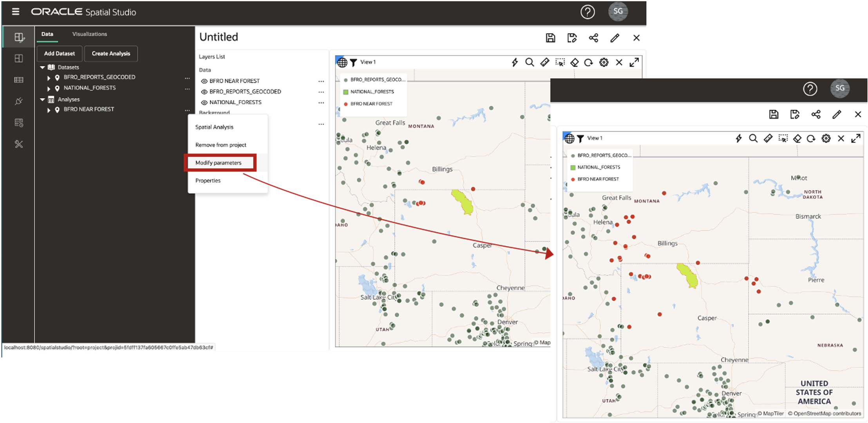Click the magnifier search icon in View 1
The width and height of the screenshot is (868, 423).
pos(530,62)
